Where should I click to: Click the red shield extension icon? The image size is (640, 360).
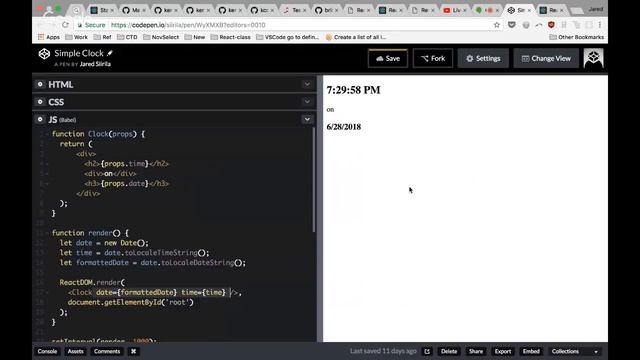(x=551, y=25)
